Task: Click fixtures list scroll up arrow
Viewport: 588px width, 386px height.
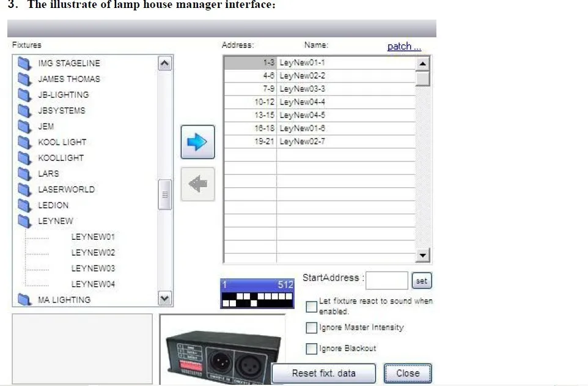Action: (x=164, y=64)
